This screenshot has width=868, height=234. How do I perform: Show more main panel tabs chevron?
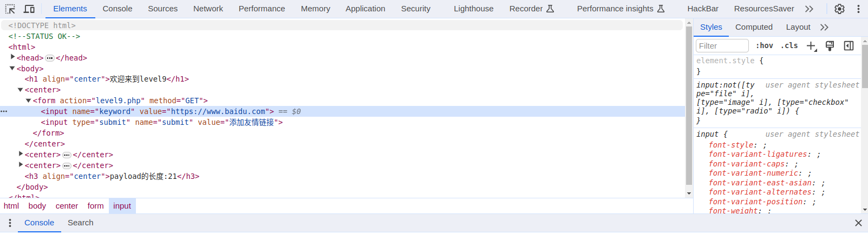(809, 9)
